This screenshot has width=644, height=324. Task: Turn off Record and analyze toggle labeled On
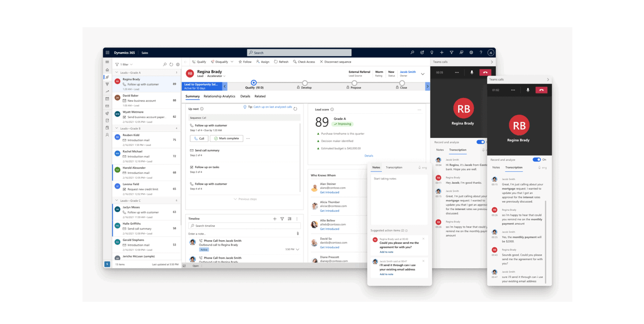pyautogui.click(x=537, y=160)
